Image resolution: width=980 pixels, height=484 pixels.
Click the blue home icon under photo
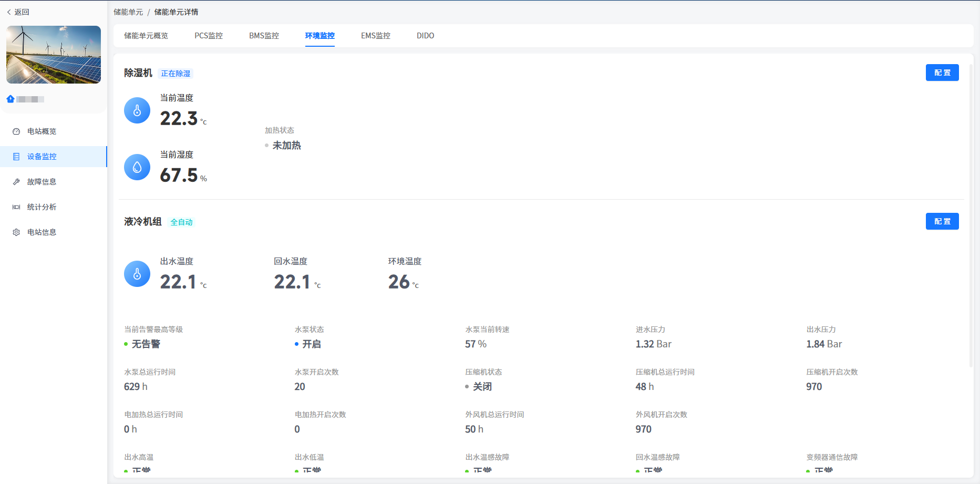11,99
